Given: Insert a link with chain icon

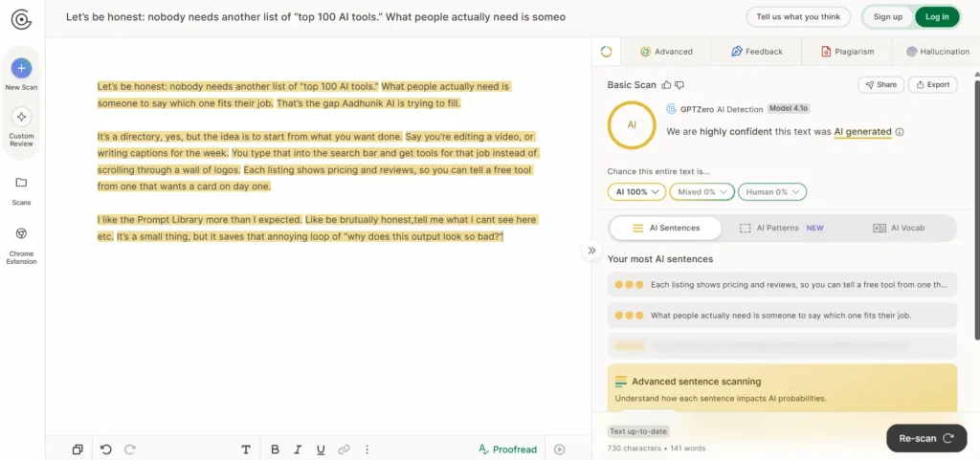Looking at the screenshot, I should pyautogui.click(x=344, y=449).
